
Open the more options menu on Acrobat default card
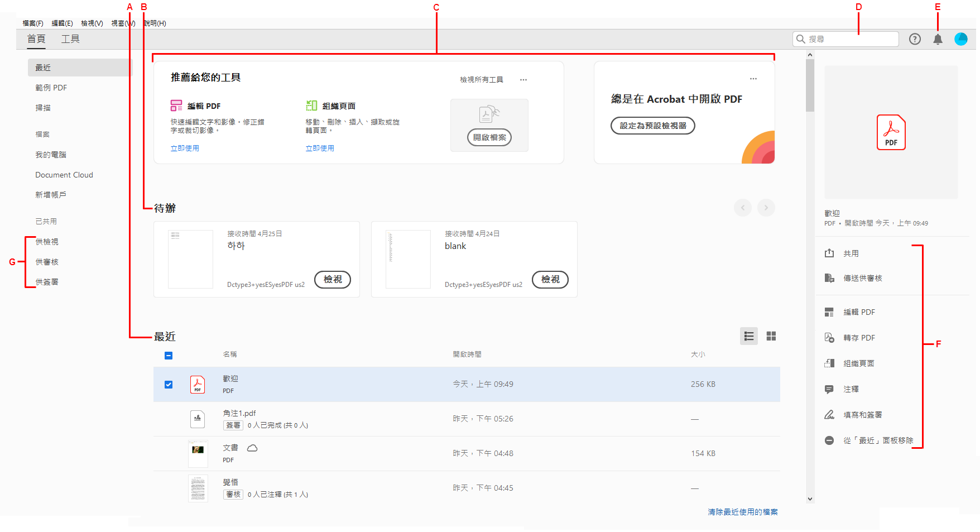tap(753, 79)
